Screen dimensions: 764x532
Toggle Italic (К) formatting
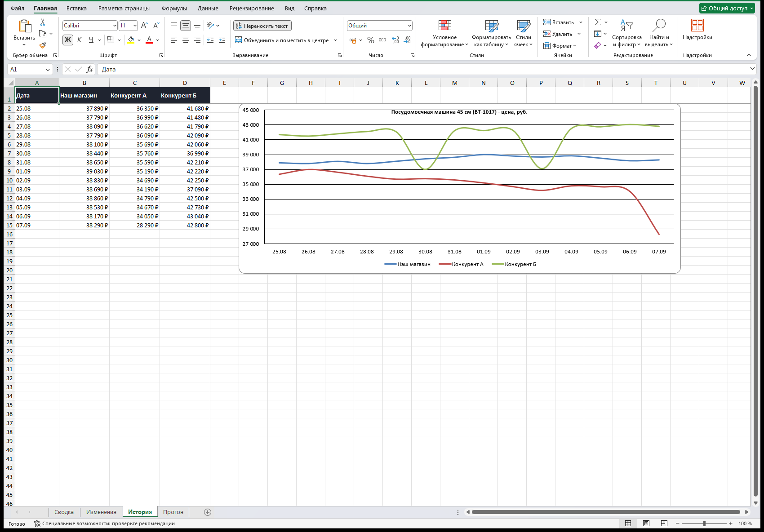coord(80,40)
